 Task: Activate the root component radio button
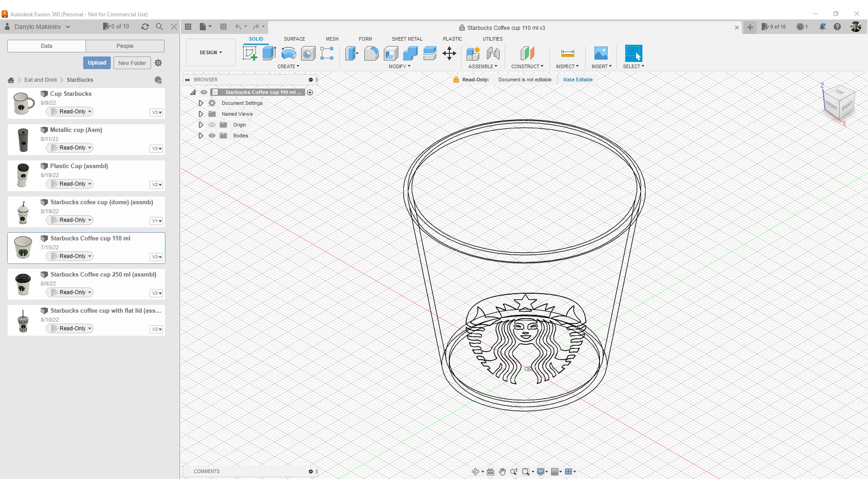pyautogui.click(x=310, y=92)
